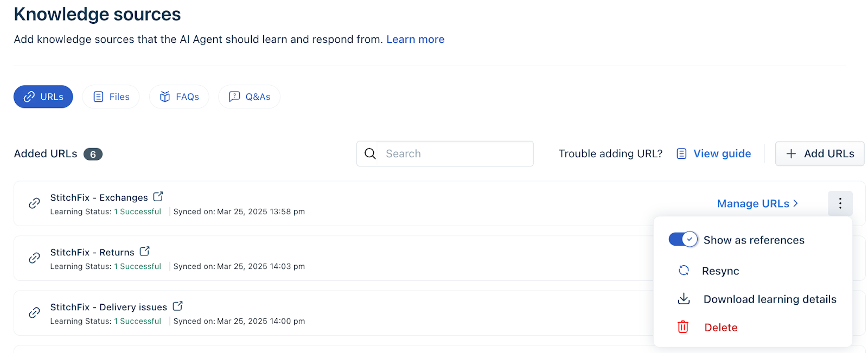Click the resync arrows icon in the menu
Image resolution: width=868 pixels, height=353 pixels.
click(684, 270)
